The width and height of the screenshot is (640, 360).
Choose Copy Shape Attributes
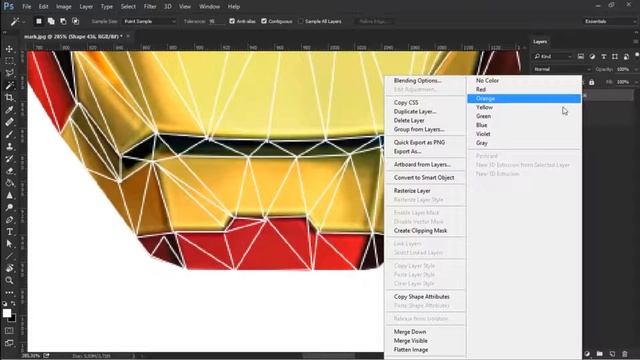click(422, 297)
